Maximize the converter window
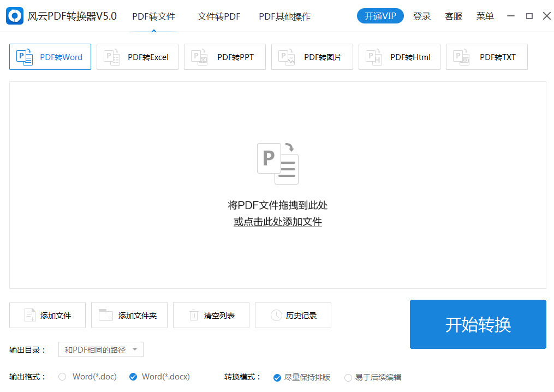Screen dimensions: 554x392 click(529, 16)
